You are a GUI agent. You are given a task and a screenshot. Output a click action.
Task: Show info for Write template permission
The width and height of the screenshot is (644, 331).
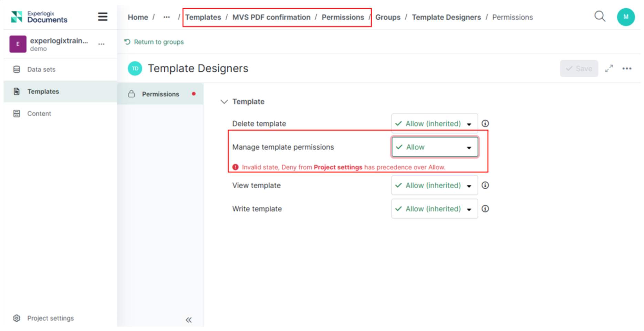[485, 209]
